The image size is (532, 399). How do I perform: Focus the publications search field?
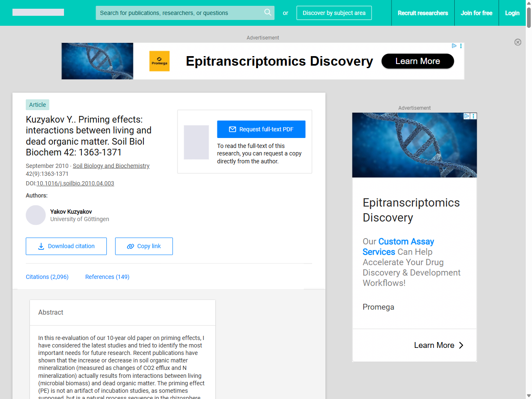point(185,13)
